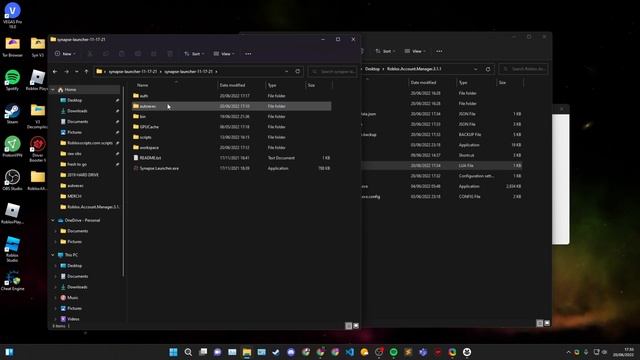Open Robloxscripts.com scripts folder in sidebar

pyautogui.click(x=89, y=143)
